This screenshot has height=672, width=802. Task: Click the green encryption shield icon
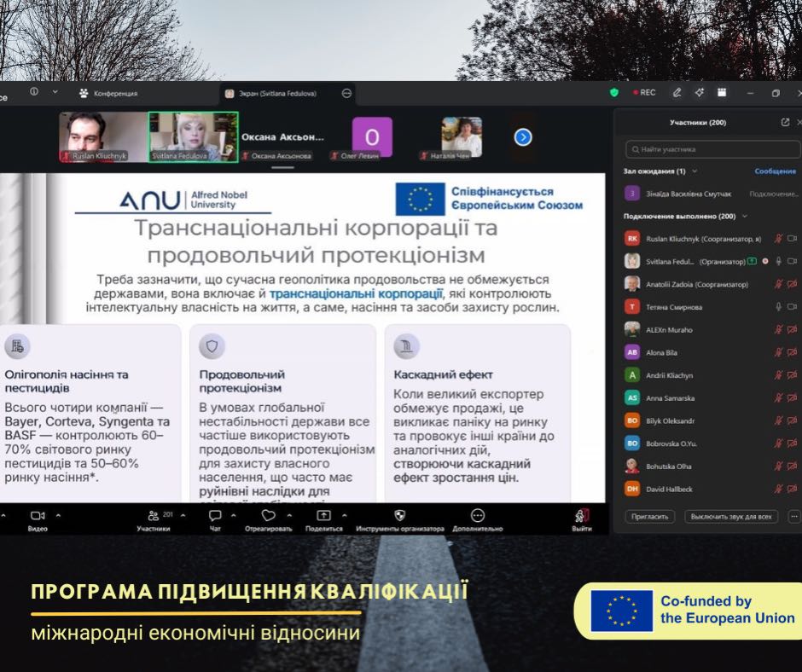614,92
